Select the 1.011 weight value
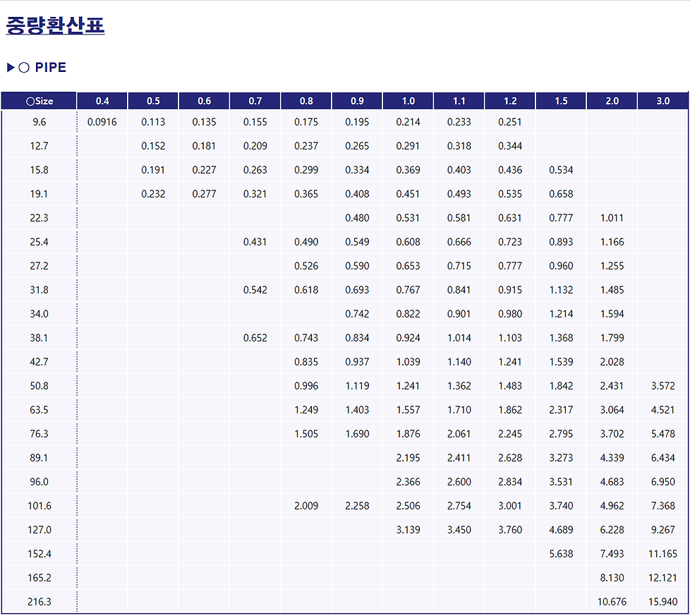The width and height of the screenshot is (690, 616). [612, 218]
